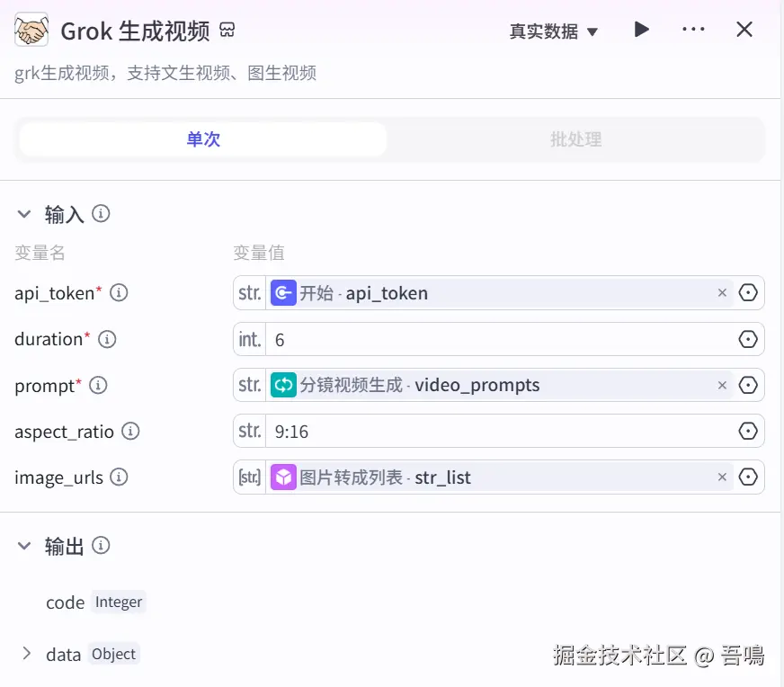Click the plugin badge icon beside title
This screenshot has width=784, height=687.
tap(227, 31)
